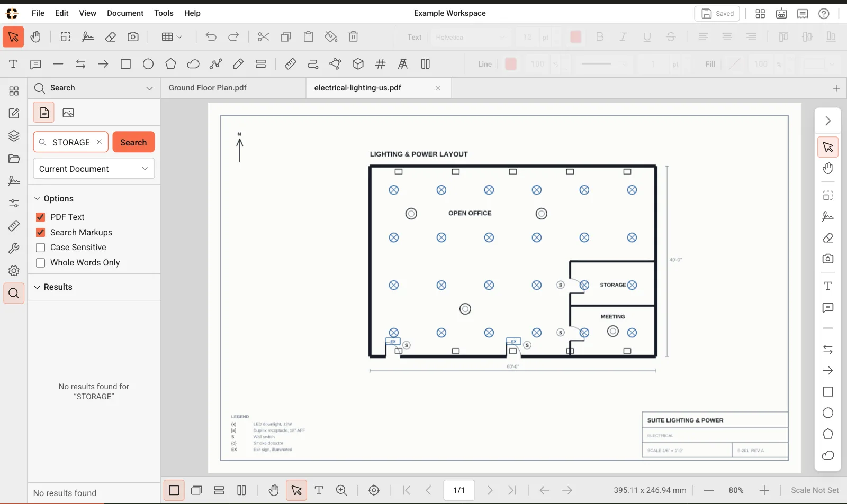This screenshot has height=504, width=847.
Task: Expand the Search panel header dropdown
Action: coord(149,88)
